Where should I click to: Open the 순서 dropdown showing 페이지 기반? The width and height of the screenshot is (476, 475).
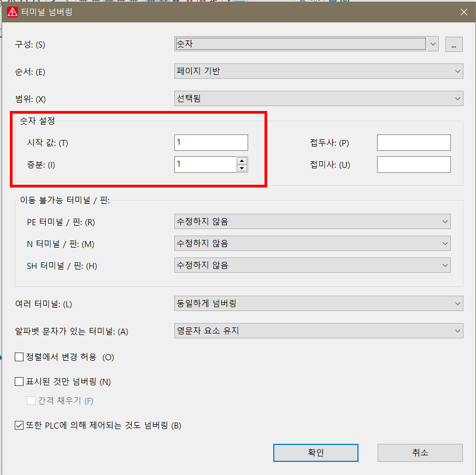(319, 71)
